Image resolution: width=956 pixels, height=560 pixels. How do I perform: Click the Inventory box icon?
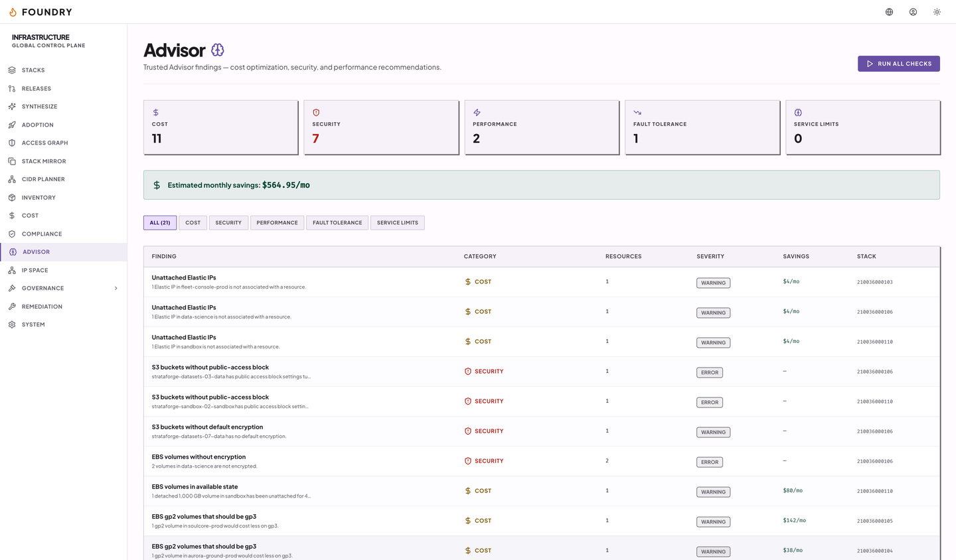12,198
